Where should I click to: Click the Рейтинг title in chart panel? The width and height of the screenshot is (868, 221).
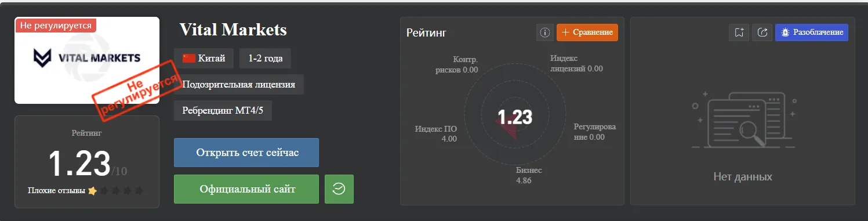click(426, 32)
